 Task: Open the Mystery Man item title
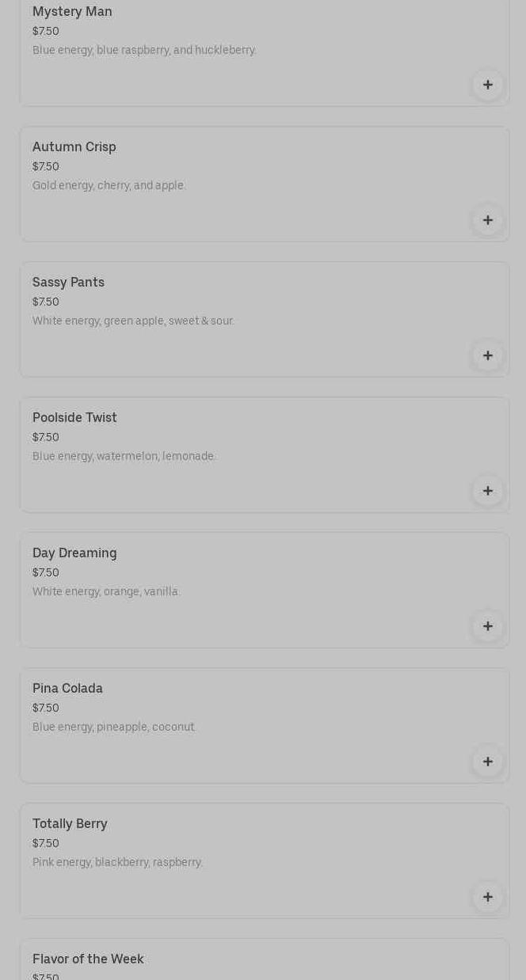[x=72, y=12]
